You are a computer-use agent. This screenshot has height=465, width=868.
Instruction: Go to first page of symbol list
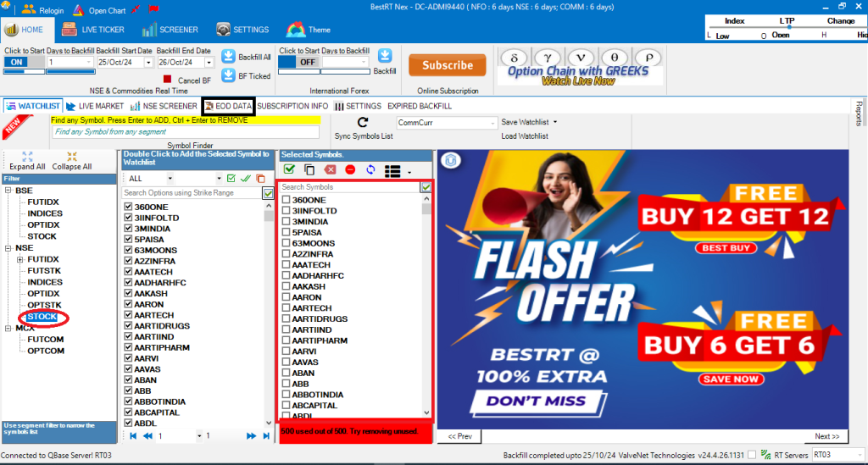click(133, 435)
